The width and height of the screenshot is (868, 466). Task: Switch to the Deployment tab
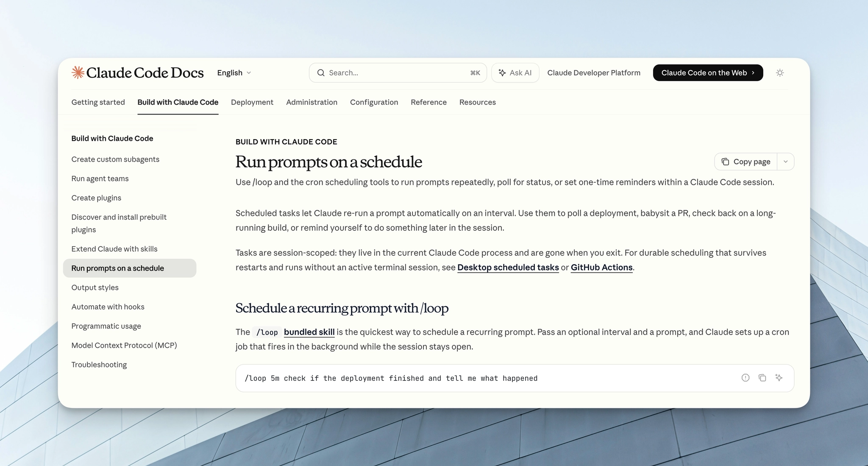252,102
